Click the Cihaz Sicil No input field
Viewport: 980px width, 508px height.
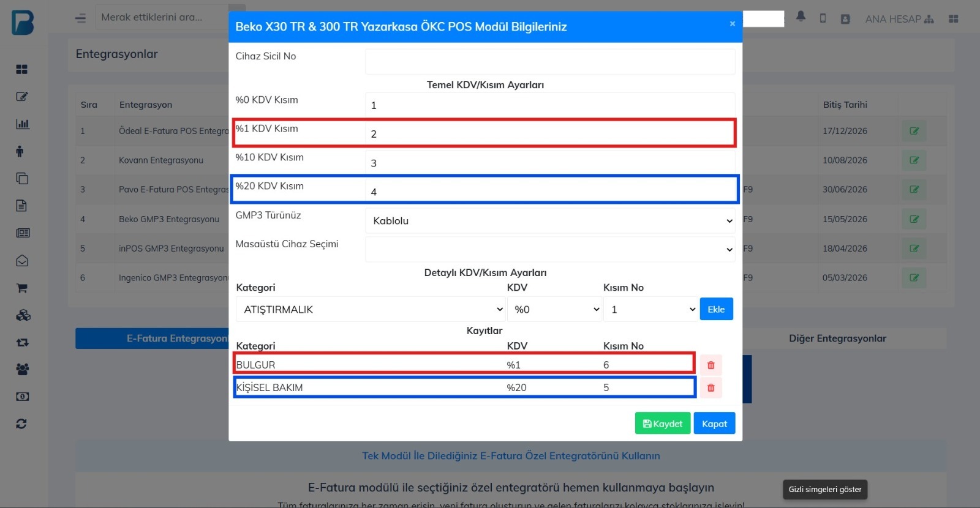click(x=550, y=62)
